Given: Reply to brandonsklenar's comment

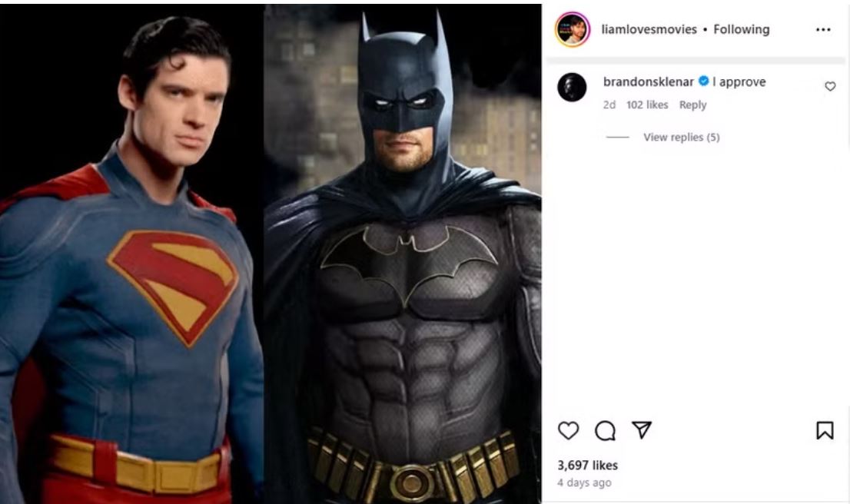Looking at the screenshot, I should click(x=692, y=105).
